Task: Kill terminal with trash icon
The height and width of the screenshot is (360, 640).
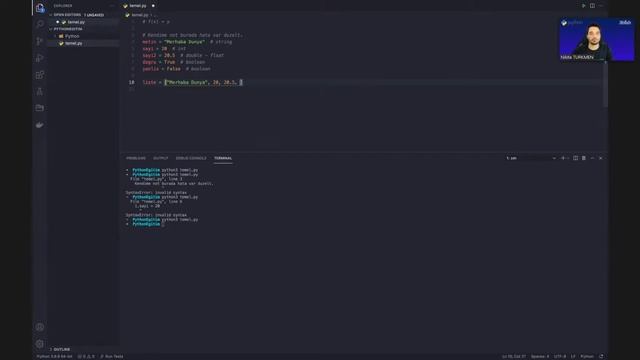Action: (x=584, y=158)
